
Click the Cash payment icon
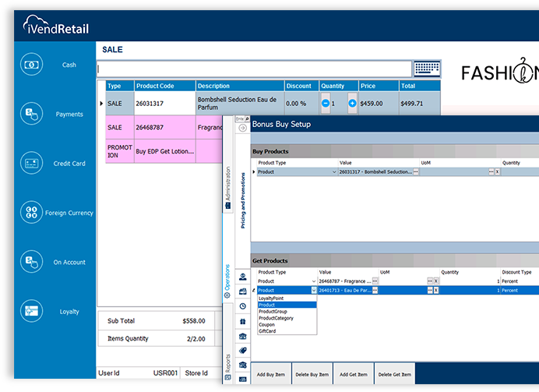tap(32, 65)
